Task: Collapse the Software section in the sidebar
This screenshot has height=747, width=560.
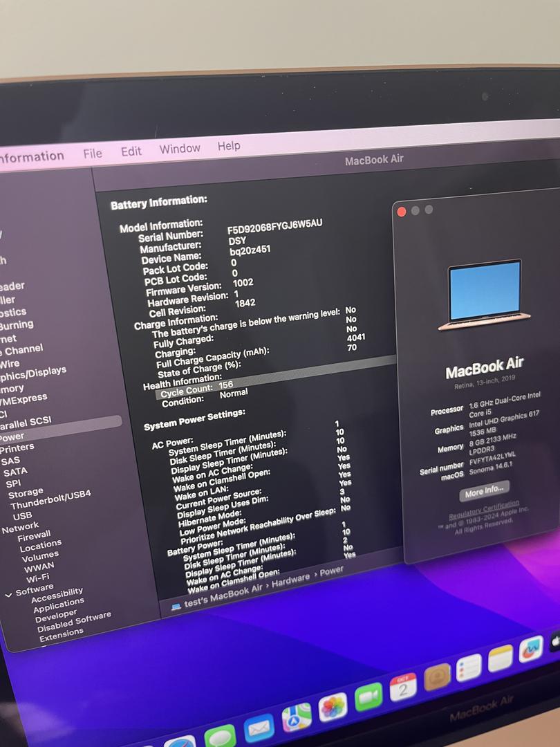Action: (8, 593)
